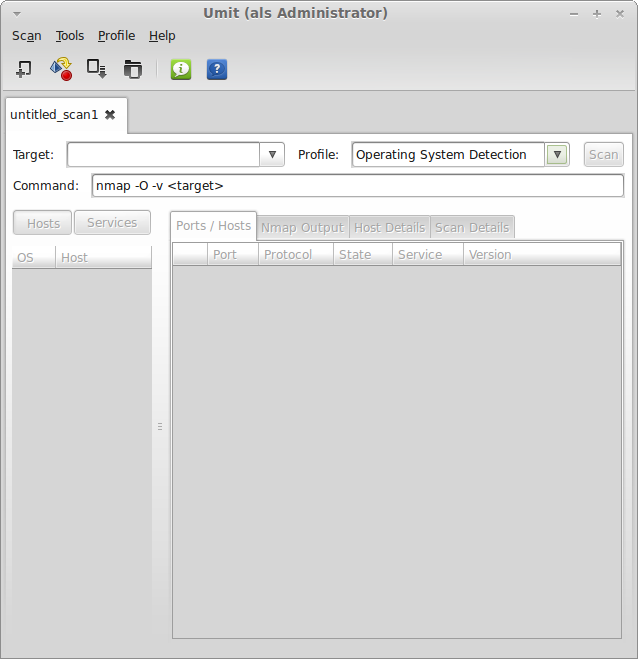638x659 pixels.
Task: Click the Hosts button
Action: pos(43,223)
